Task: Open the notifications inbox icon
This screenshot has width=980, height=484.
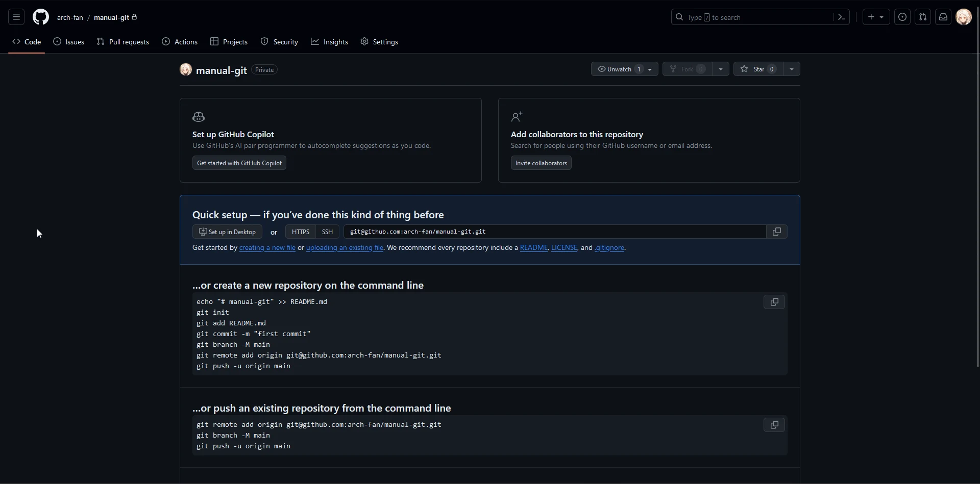Action: [943, 17]
